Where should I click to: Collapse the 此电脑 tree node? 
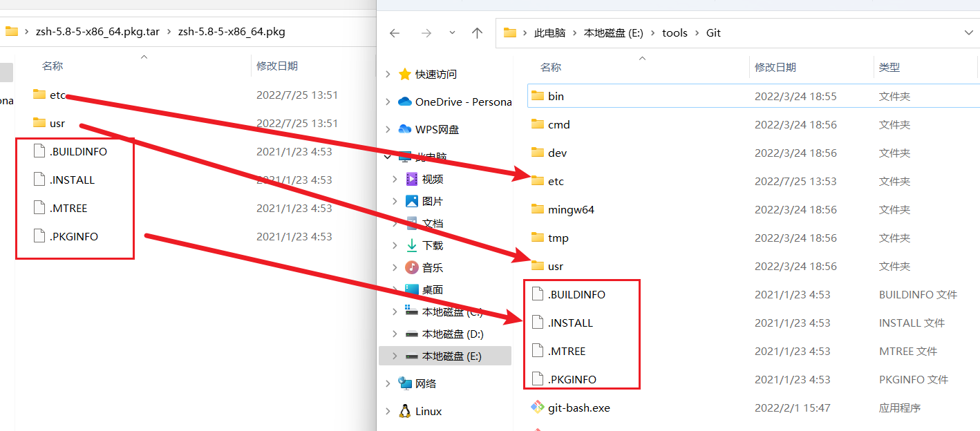(387, 157)
